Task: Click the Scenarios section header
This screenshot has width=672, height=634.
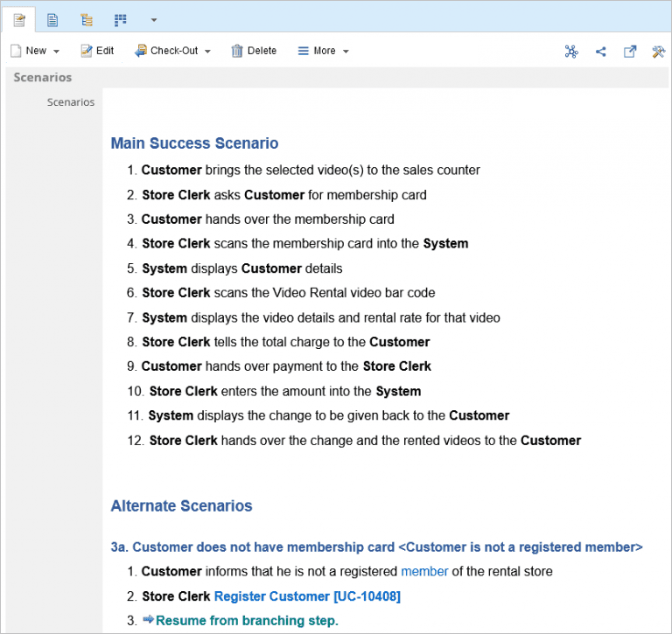Action: pos(43,78)
